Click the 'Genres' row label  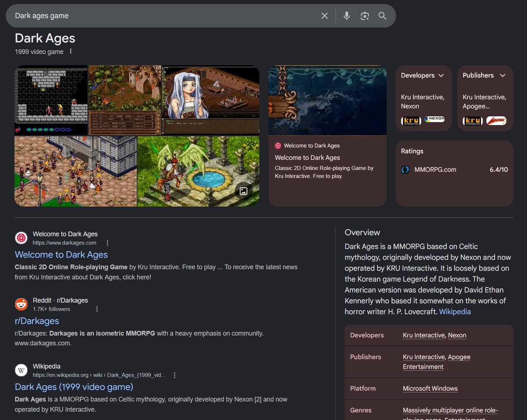(x=361, y=410)
